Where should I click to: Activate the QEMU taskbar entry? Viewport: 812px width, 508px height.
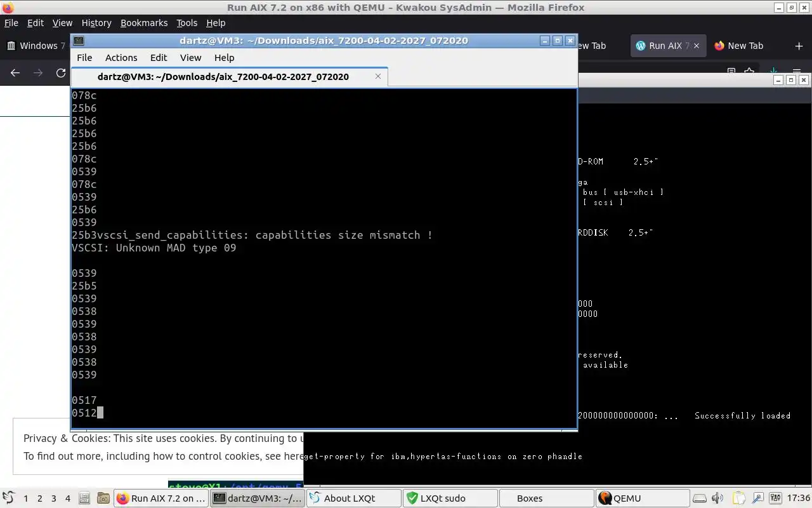(643, 498)
